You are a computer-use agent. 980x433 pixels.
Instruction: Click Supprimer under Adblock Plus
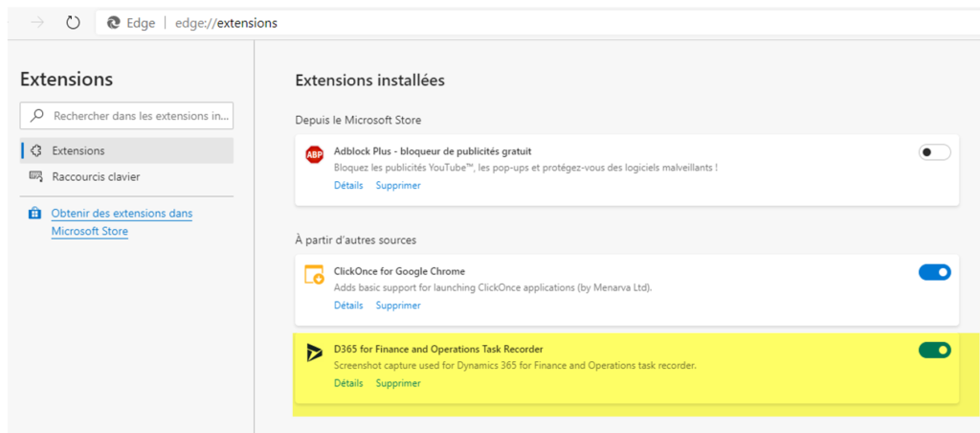397,185
